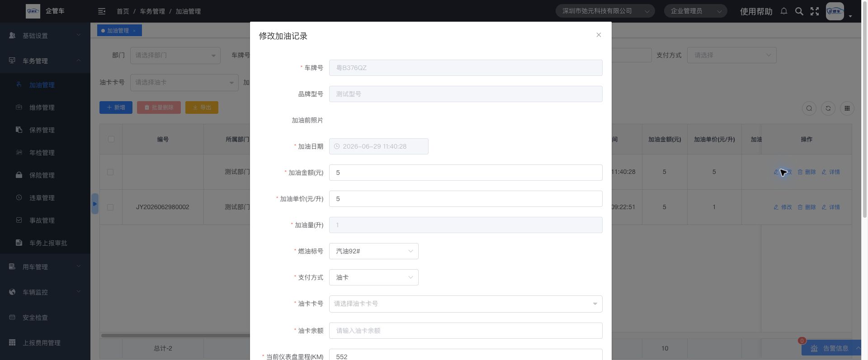Click the 加油单价(元/升) input field
The image size is (868, 360).
pyautogui.click(x=466, y=199)
